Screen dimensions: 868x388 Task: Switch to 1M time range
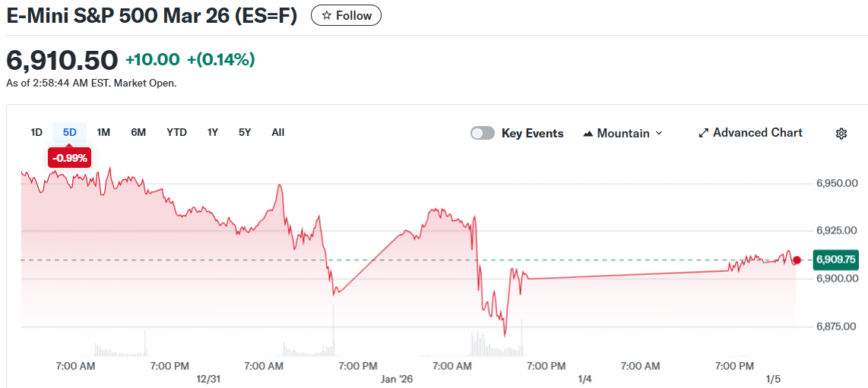[x=103, y=132]
